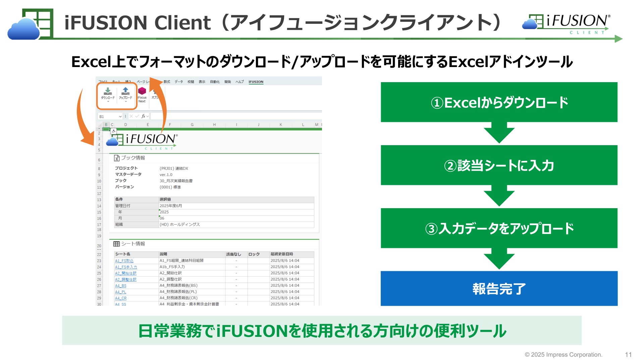Open the iFocus Next cube icon
The width and height of the screenshot is (644, 362).
142,91
